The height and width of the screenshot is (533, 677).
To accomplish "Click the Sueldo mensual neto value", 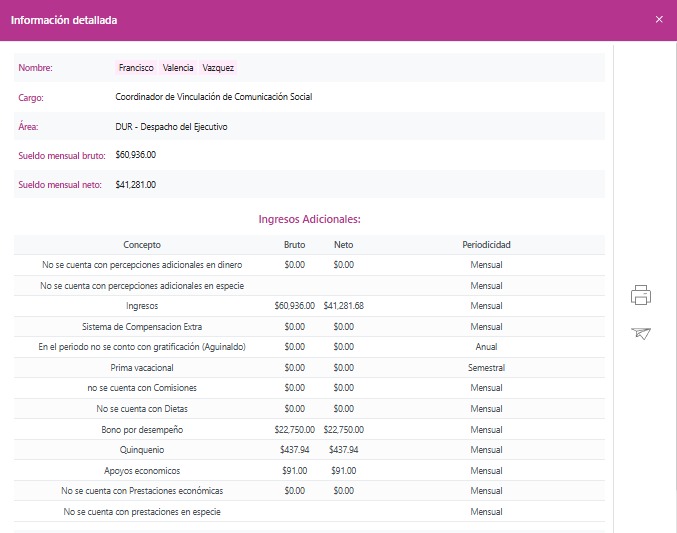I will point(136,185).
